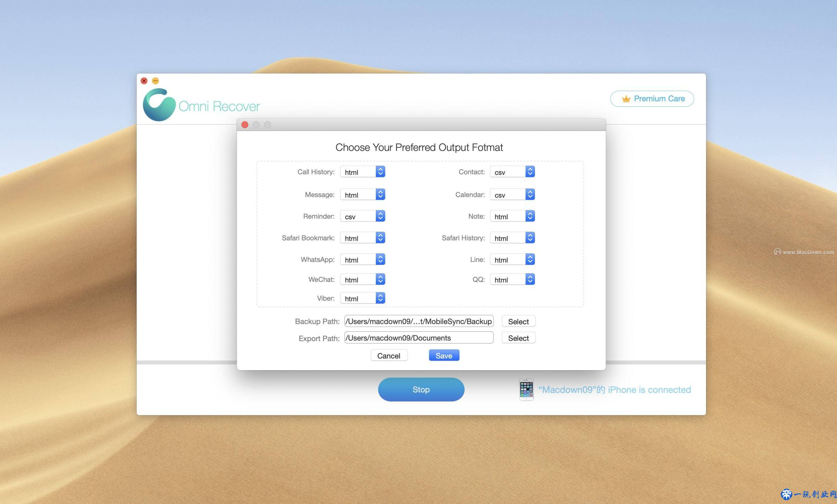The image size is (837, 504).
Task: Cancel the output format dialog
Action: (389, 356)
